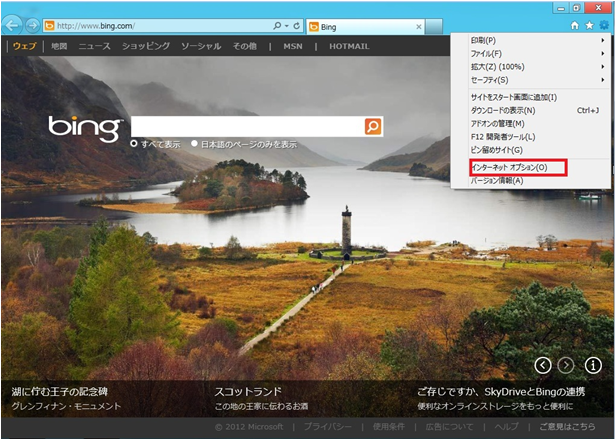Expand the セーフティ(S) submenu
Screen dimensions: 616x440
531,80
